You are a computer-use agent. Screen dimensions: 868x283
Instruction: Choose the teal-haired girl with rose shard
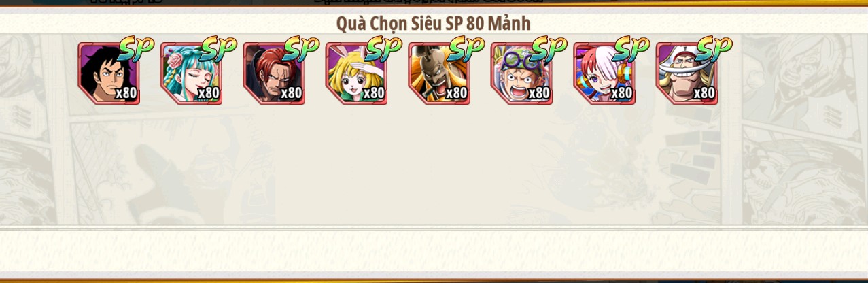[x=191, y=73]
